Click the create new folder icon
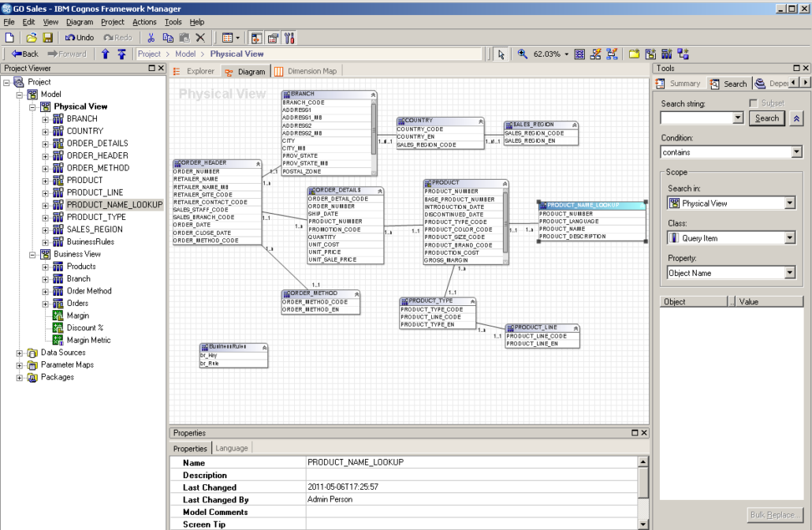 tap(635, 54)
